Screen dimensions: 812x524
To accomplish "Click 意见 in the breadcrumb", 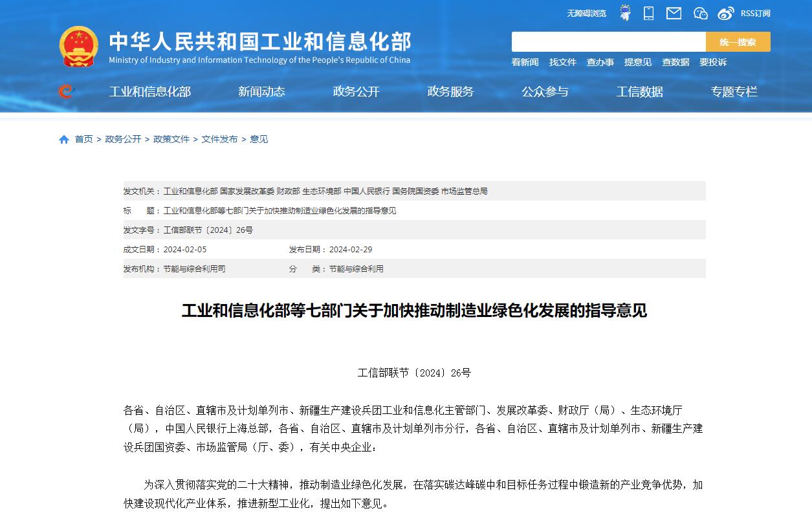I will [259, 139].
